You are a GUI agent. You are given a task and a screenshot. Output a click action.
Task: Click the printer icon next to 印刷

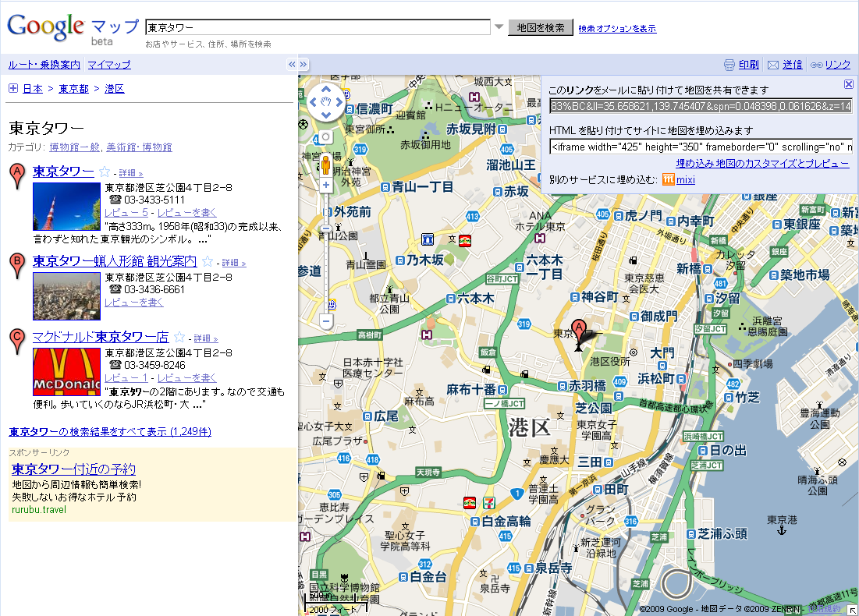[x=729, y=65]
